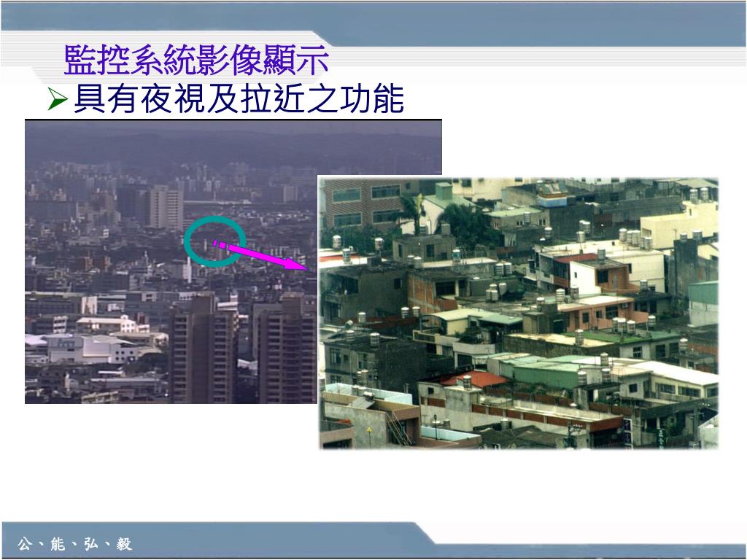Select the bullet text 具有夜視及拉近之功能
Image resolution: width=747 pixels, height=560 pixels.
click(239, 99)
